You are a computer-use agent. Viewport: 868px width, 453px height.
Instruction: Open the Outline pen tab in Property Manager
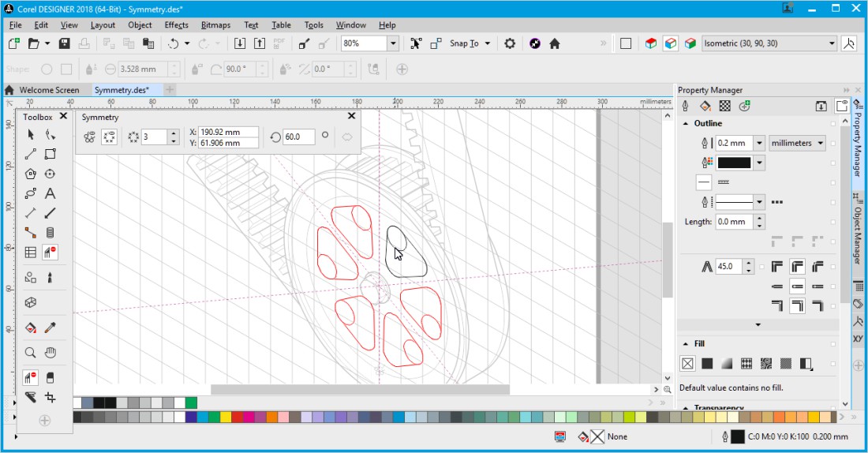tap(685, 106)
